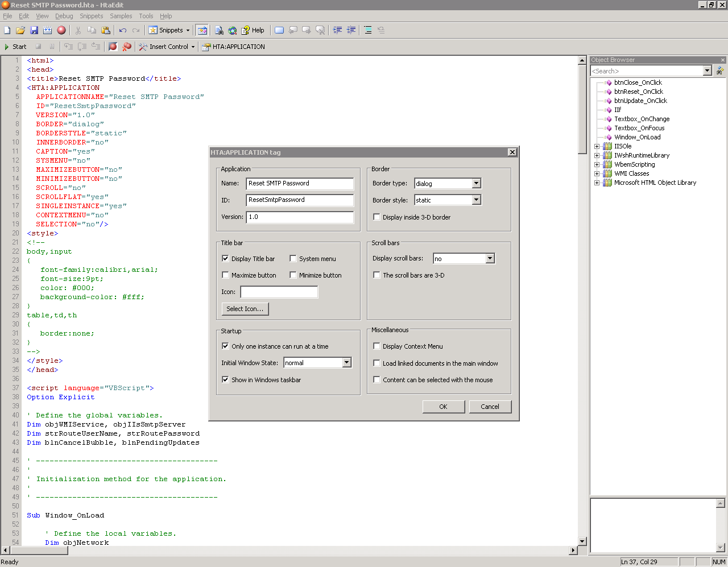This screenshot has width=728, height=567.
Task: Uncheck Display Title bar checkbox
Action: point(225,259)
